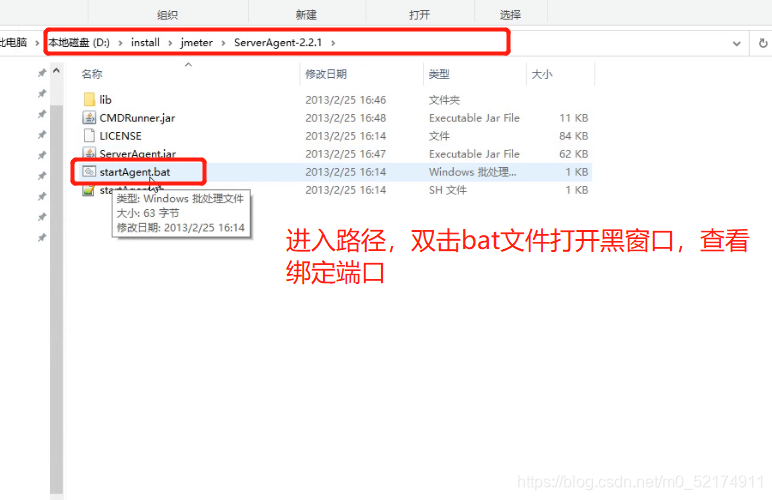The height and width of the screenshot is (500, 772).
Task: Select ServerAgent.jar file name
Action: 137,154
